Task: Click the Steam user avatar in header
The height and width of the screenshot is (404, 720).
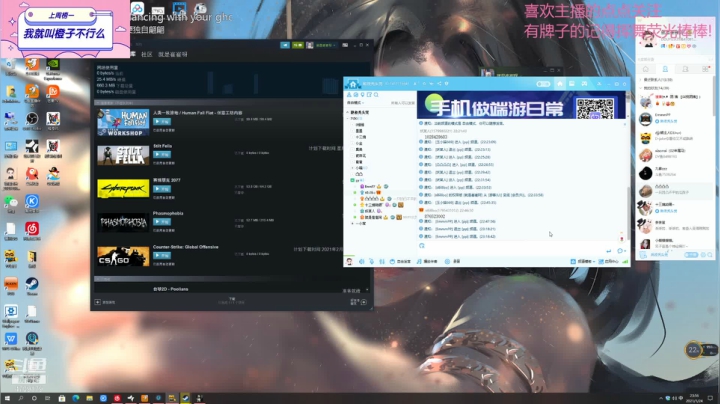Action: click(x=310, y=45)
